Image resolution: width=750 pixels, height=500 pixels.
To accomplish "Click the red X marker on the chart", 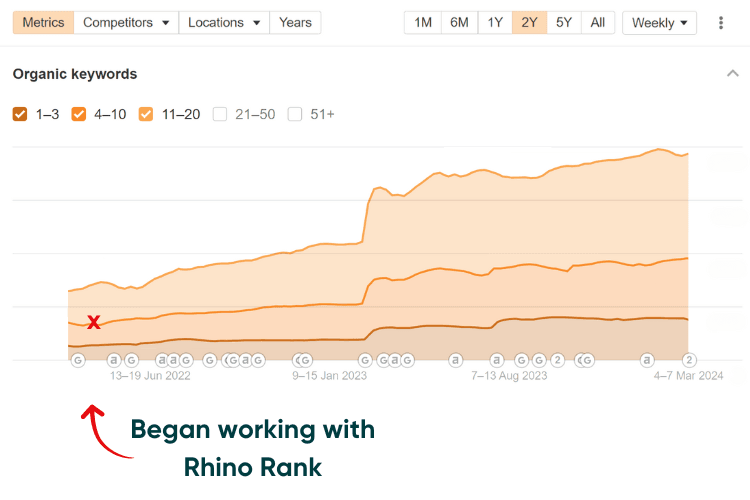I will pyautogui.click(x=93, y=322).
